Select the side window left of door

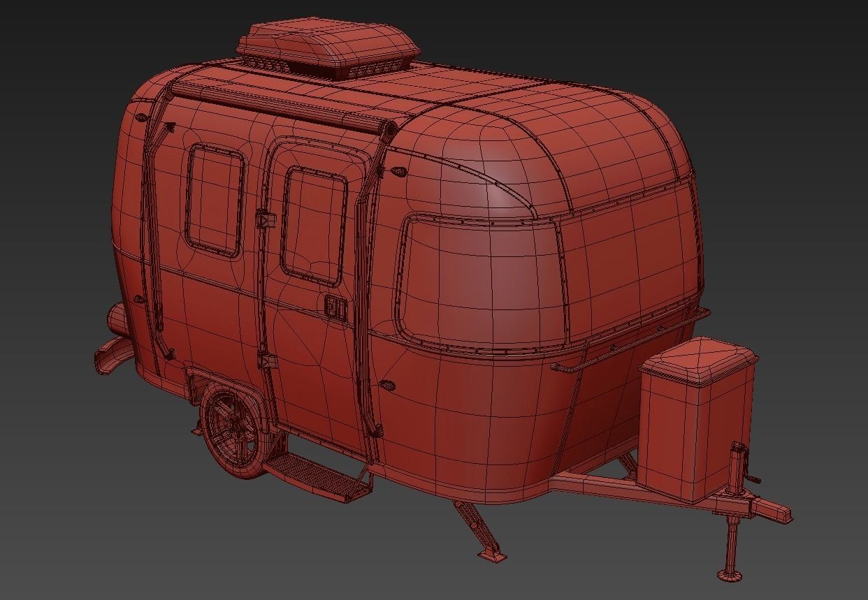click(215, 201)
